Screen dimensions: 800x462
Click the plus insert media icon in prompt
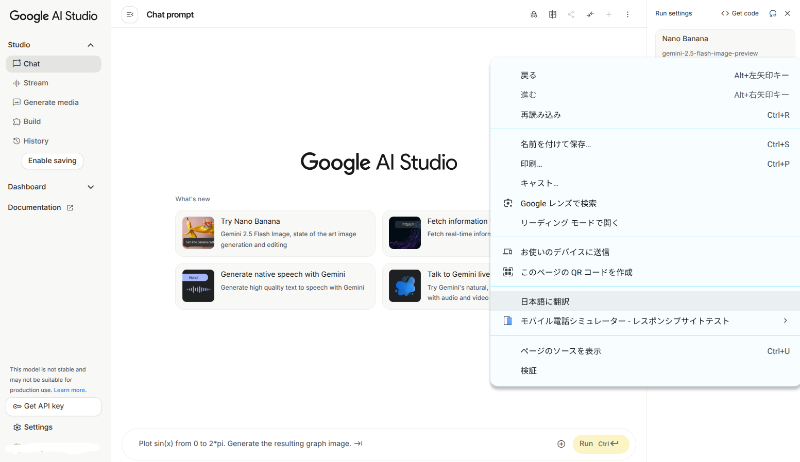[561, 444]
